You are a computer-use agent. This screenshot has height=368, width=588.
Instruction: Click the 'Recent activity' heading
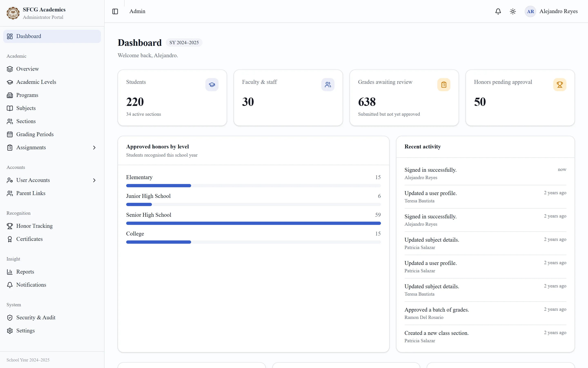tap(423, 147)
